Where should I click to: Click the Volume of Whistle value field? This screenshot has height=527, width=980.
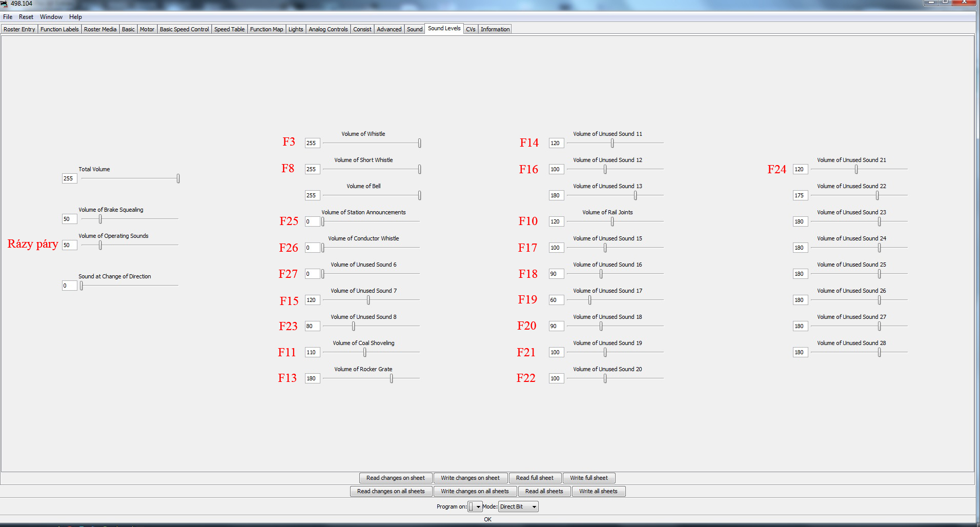click(312, 143)
